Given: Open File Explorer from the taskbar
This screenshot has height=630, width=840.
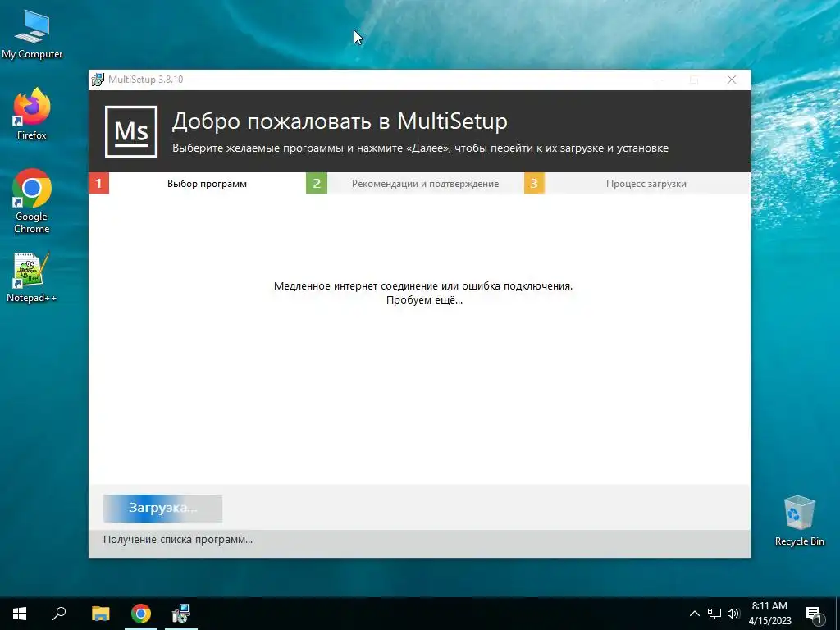Looking at the screenshot, I should tap(100, 614).
